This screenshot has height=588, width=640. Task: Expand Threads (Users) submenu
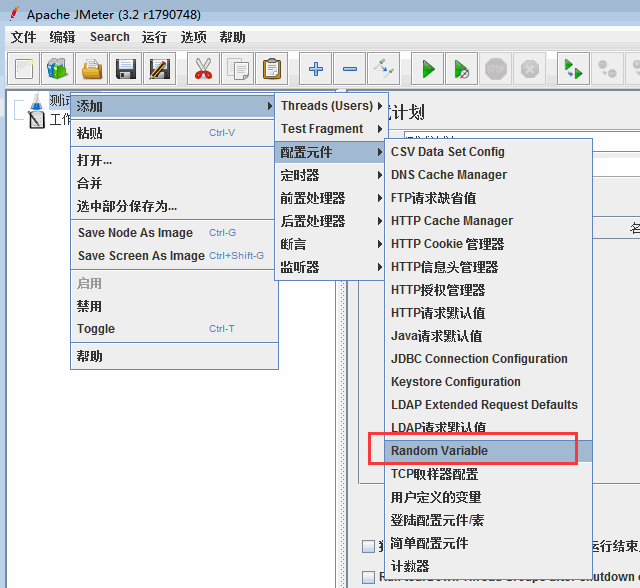[330, 106]
